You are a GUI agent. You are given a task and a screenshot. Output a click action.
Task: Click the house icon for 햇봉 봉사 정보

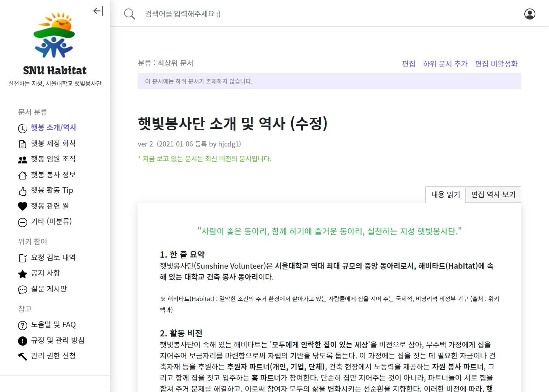coord(22,175)
